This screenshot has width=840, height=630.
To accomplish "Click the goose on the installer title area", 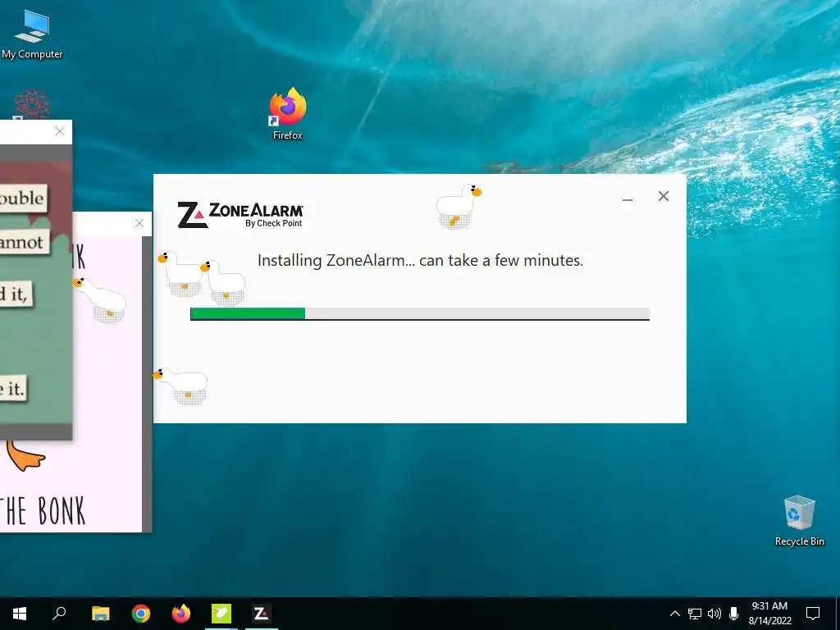I will point(458,207).
